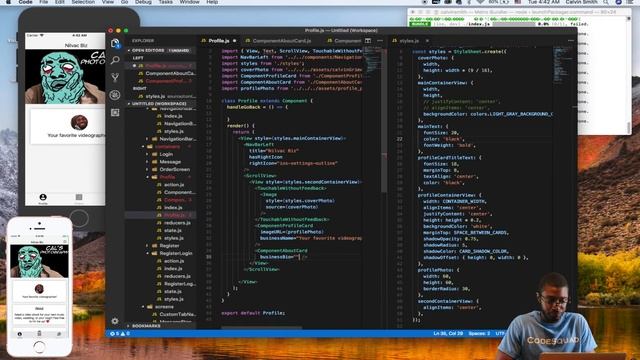Collapse the screens folder

pos(164,307)
